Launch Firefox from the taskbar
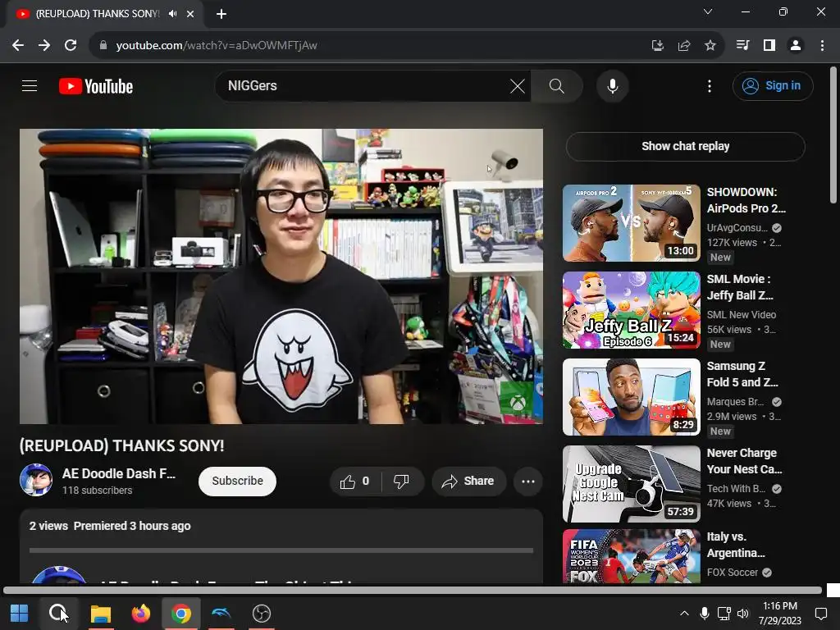840x630 pixels. coord(141,614)
